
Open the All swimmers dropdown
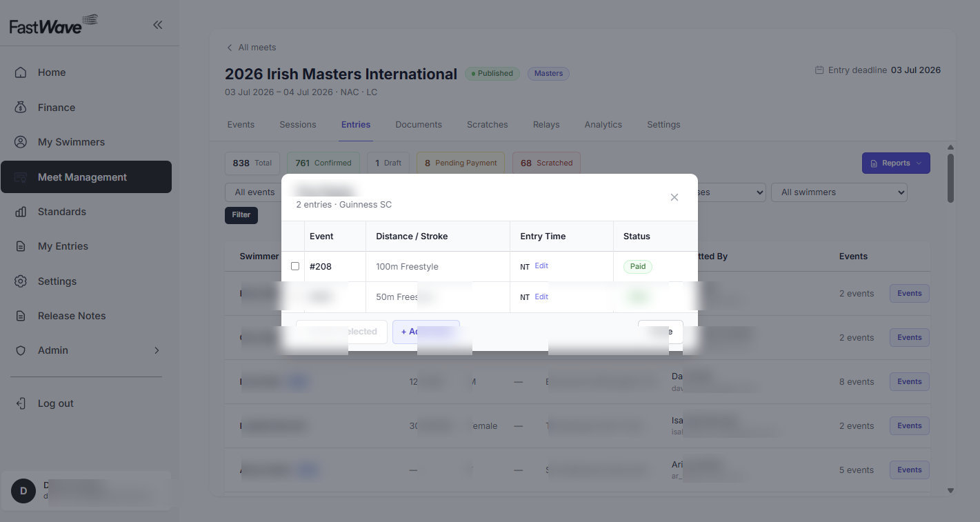click(x=839, y=192)
